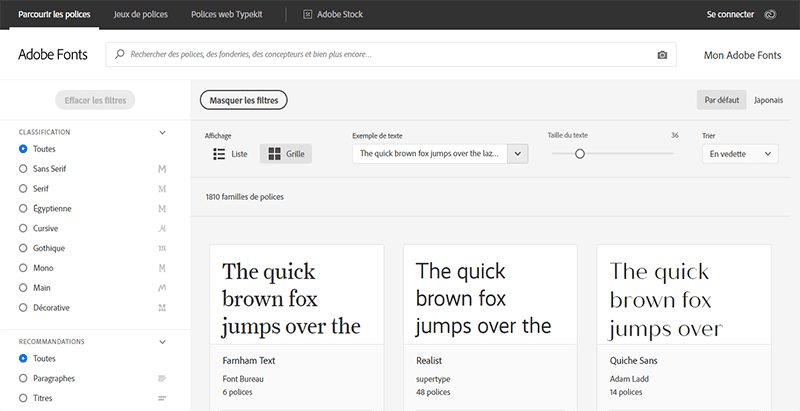Click the Gothique sample glyph icon
This screenshot has width=800, height=411.
[x=162, y=248]
